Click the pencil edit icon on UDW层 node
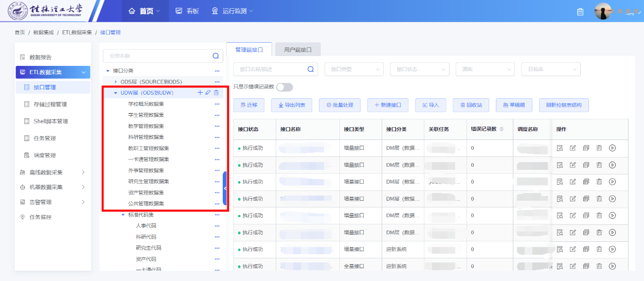This screenshot has width=644, height=281. click(x=208, y=93)
